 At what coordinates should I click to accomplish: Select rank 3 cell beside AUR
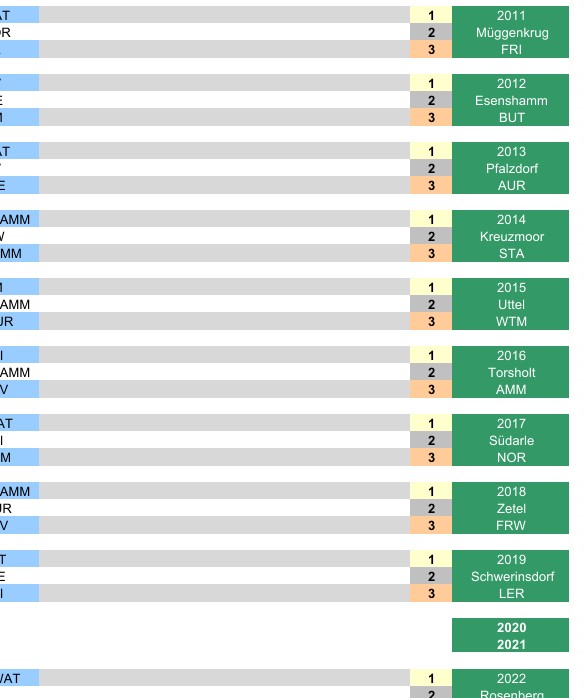coord(431,185)
